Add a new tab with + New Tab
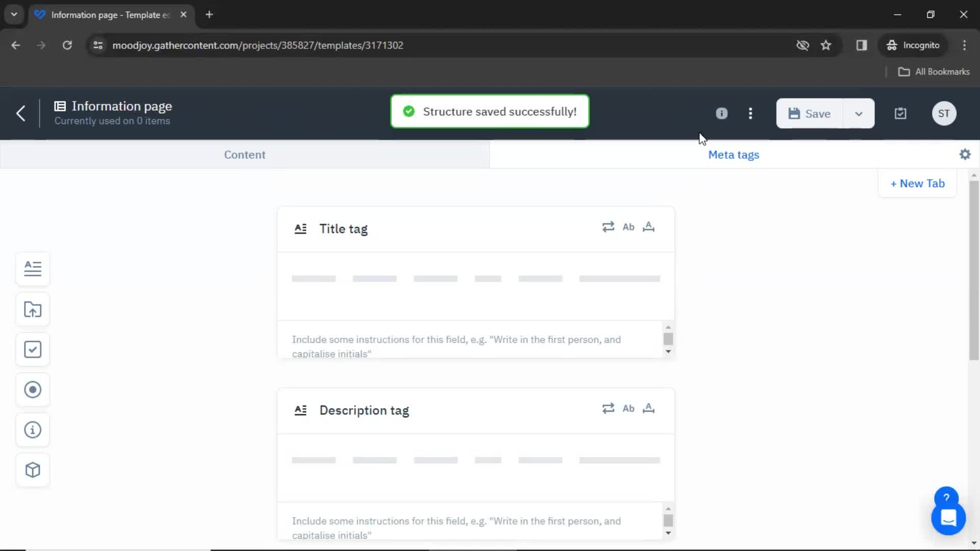This screenshot has height=551, width=980. pyautogui.click(x=917, y=184)
